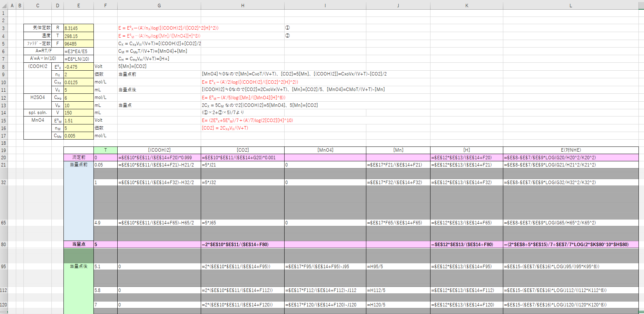The image size is (644, 314).
Task: Select cell with CMo value 0.005
Action: (x=79, y=136)
